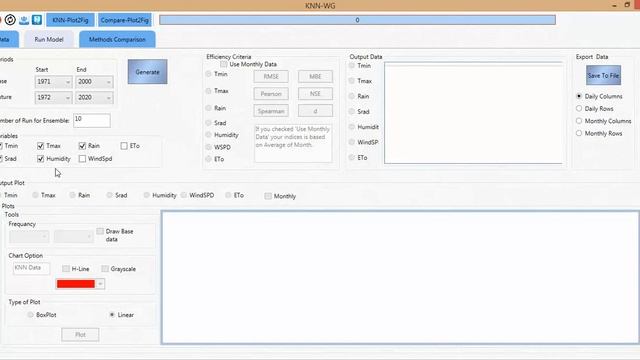Click the Generate button
Screen dimensions: 640x360
point(147,72)
